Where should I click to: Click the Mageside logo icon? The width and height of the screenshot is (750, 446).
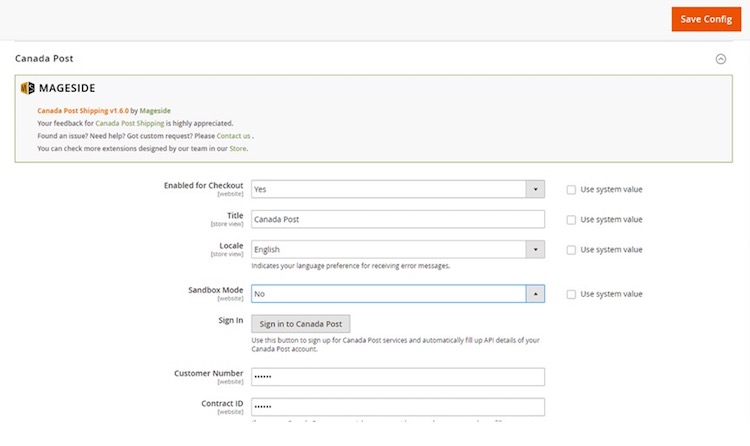28,88
